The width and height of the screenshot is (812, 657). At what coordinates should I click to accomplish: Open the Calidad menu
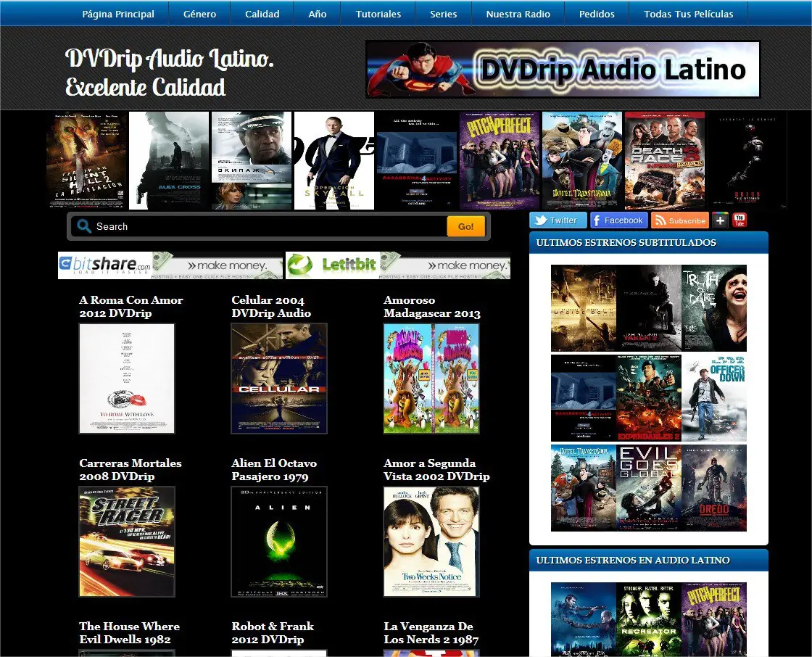point(262,14)
